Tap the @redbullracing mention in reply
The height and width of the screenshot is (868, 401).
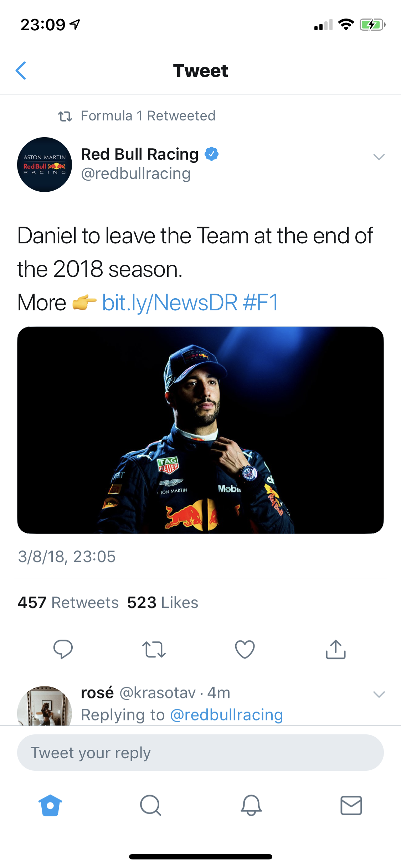click(x=227, y=715)
